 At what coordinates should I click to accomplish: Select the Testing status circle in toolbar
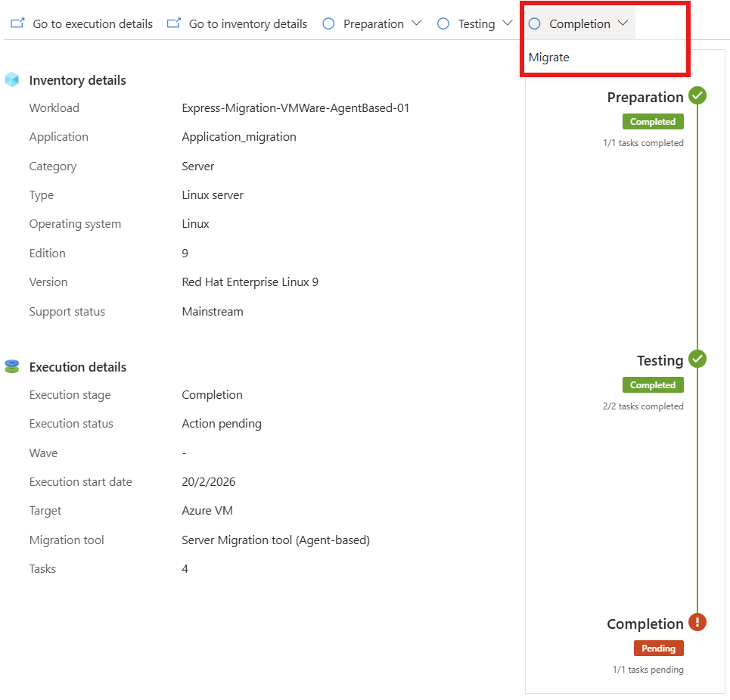[x=443, y=23]
